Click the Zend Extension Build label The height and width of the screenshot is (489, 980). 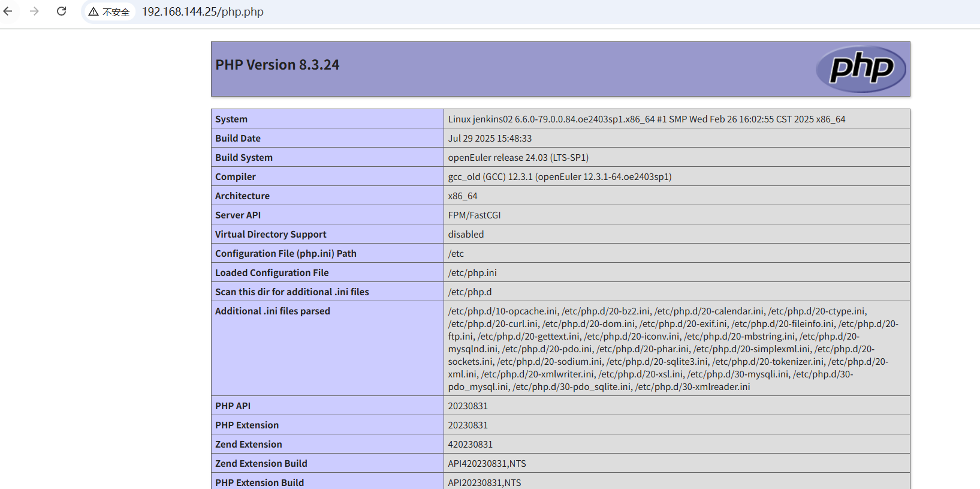click(261, 464)
